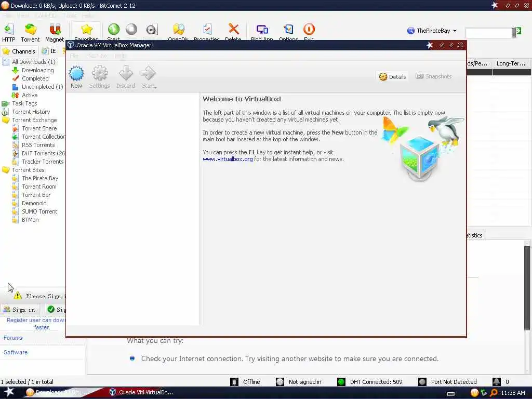Open Torrent History item
Screen dimensions: 532x399
[31, 112]
